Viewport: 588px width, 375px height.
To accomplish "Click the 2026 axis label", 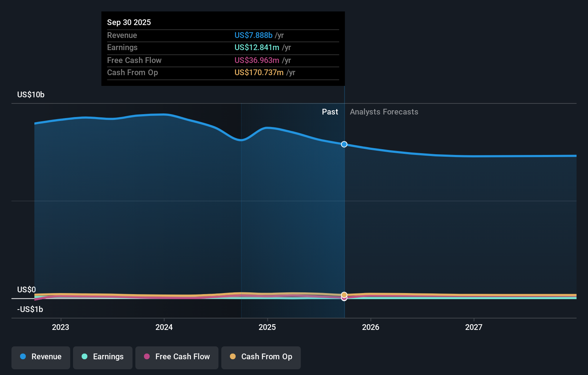I will [371, 327].
